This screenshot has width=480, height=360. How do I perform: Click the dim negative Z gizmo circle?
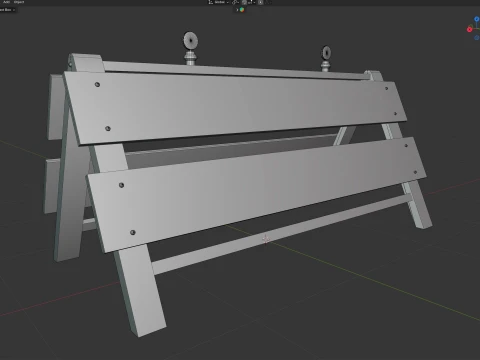(477, 38)
